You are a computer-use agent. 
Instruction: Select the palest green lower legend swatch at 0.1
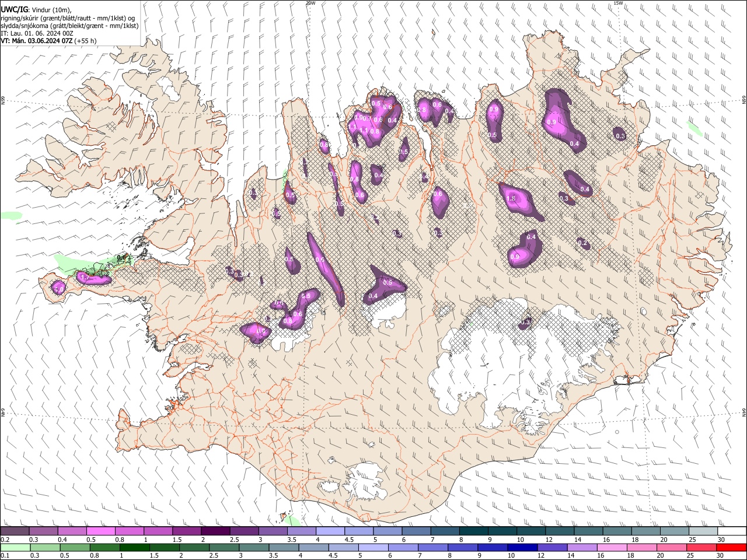(x=15, y=547)
